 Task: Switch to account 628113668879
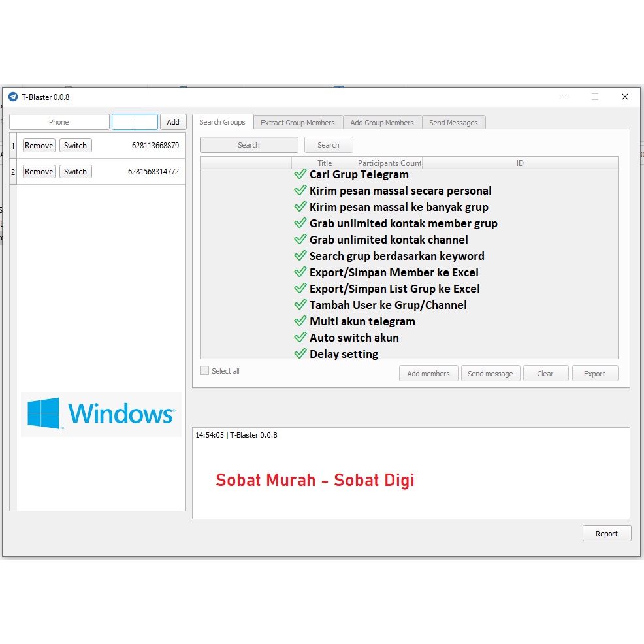pos(76,146)
